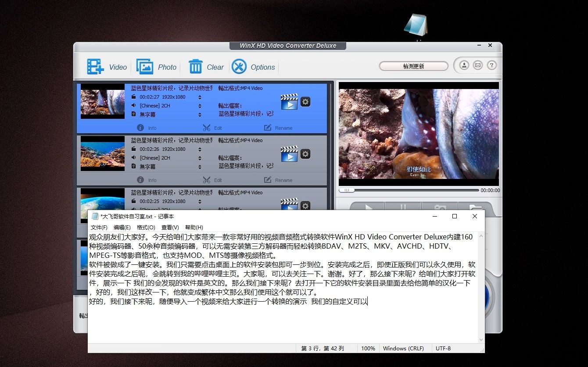This screenshot has width=588, height=367.
Task: Expand subtitle selector 無字幕 of second video
Action: 200,167
